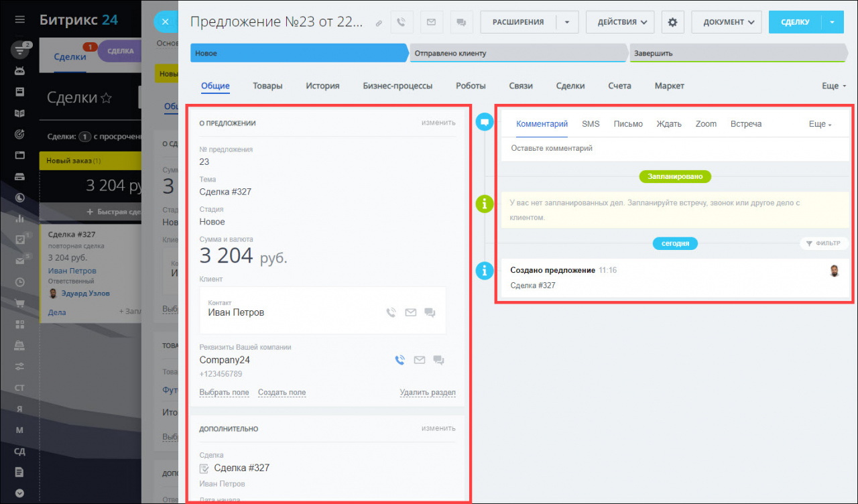Focus the Оставьте комментарий field
Screen dimensions: 858x504
tap(675, 148)
